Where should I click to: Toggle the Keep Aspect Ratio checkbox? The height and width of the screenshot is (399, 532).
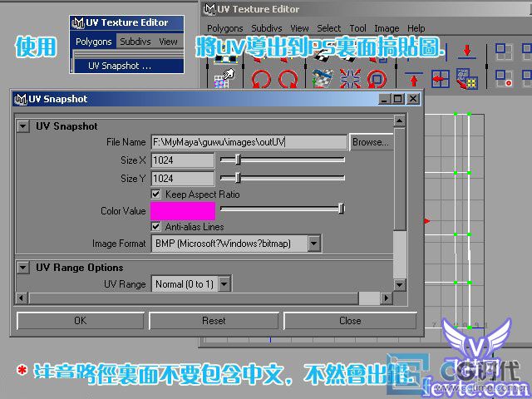tap(155, 194)
